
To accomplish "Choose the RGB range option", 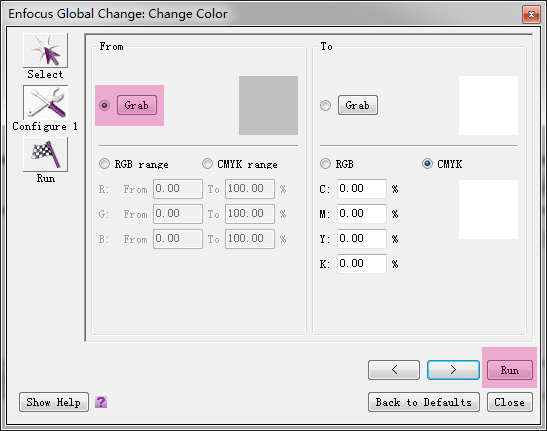I will (104, 164).
